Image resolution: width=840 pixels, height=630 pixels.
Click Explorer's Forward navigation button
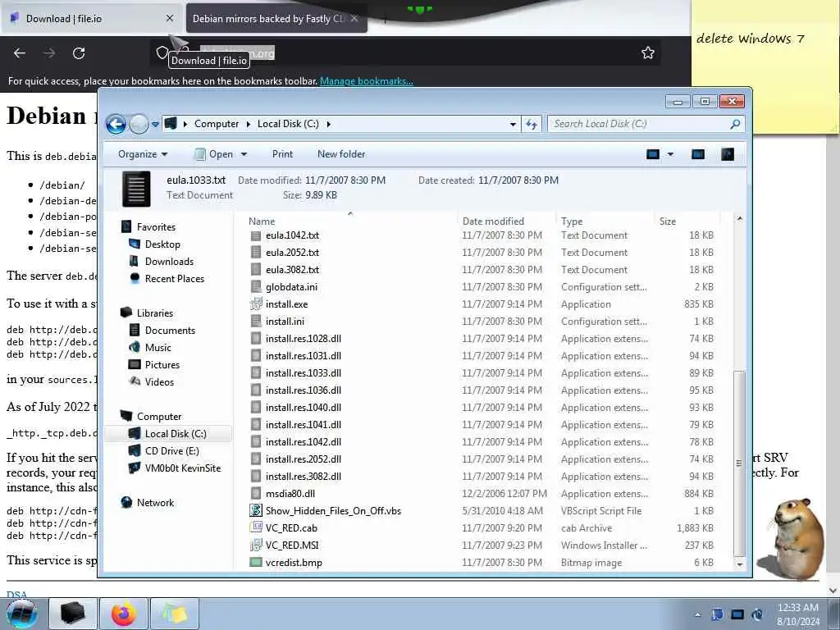tap(139, 125)
